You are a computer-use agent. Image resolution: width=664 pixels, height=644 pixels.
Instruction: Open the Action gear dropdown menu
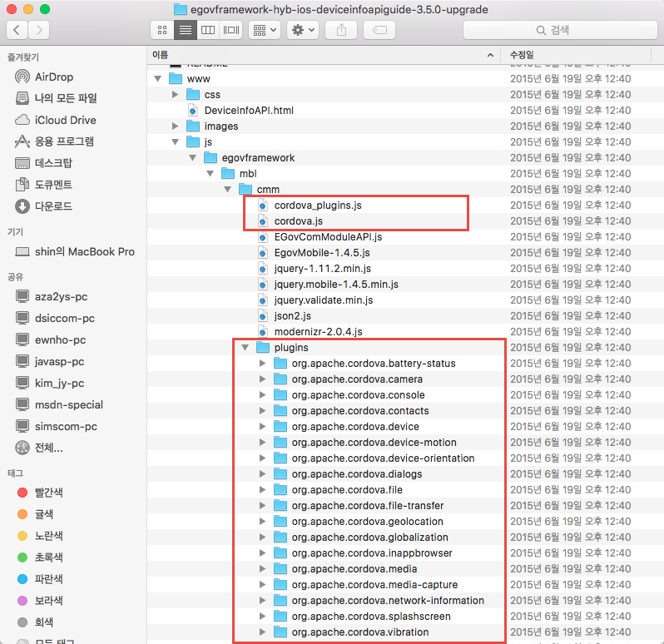coord(303,30)
